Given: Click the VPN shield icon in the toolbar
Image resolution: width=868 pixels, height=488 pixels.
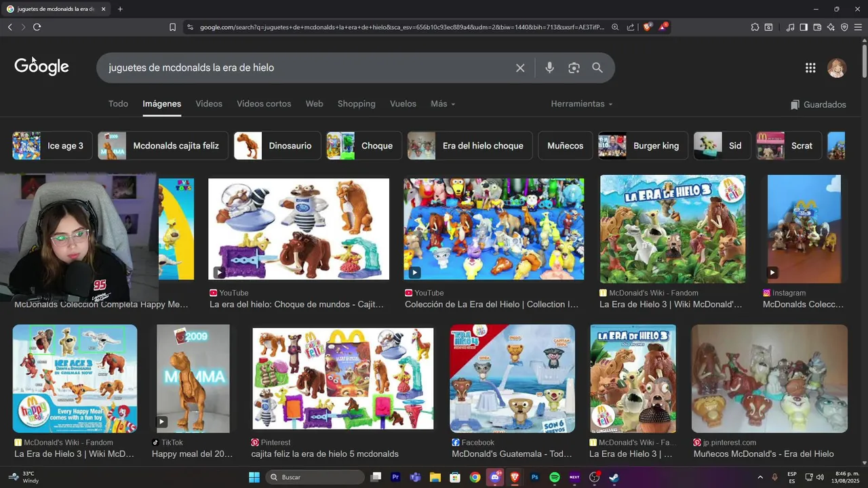Looking at the screenshot, I should tap(844, 27).
